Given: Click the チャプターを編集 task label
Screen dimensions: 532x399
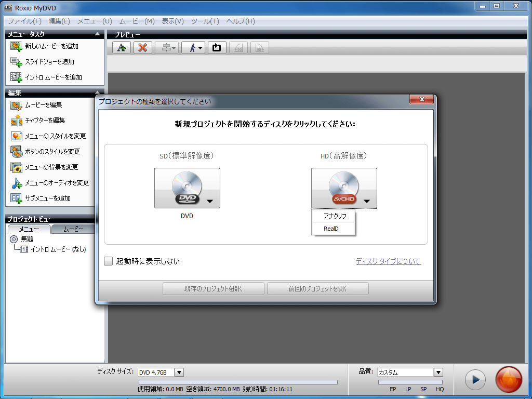Looking at the screenshot, I should [x=45, y=121].
